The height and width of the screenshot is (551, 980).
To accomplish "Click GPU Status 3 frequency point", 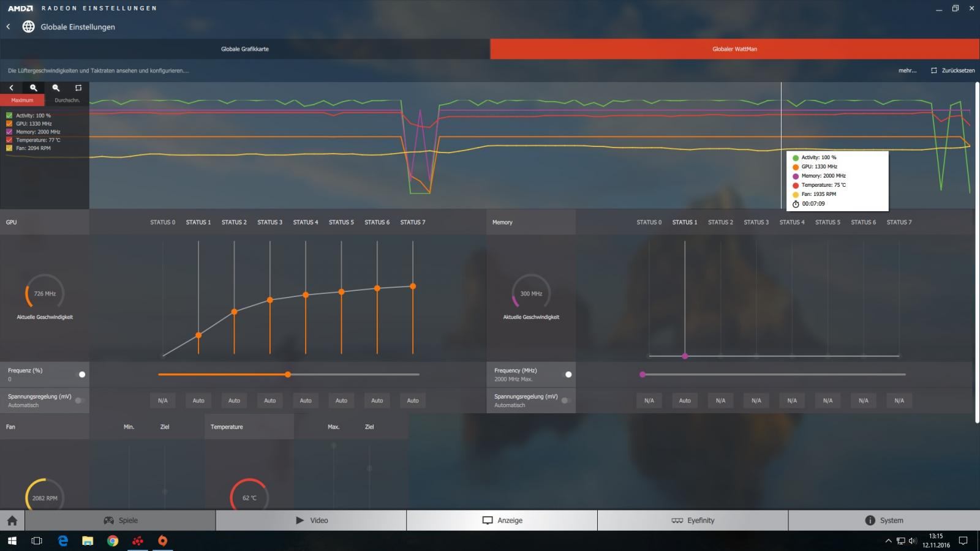I will pos(270,300).
